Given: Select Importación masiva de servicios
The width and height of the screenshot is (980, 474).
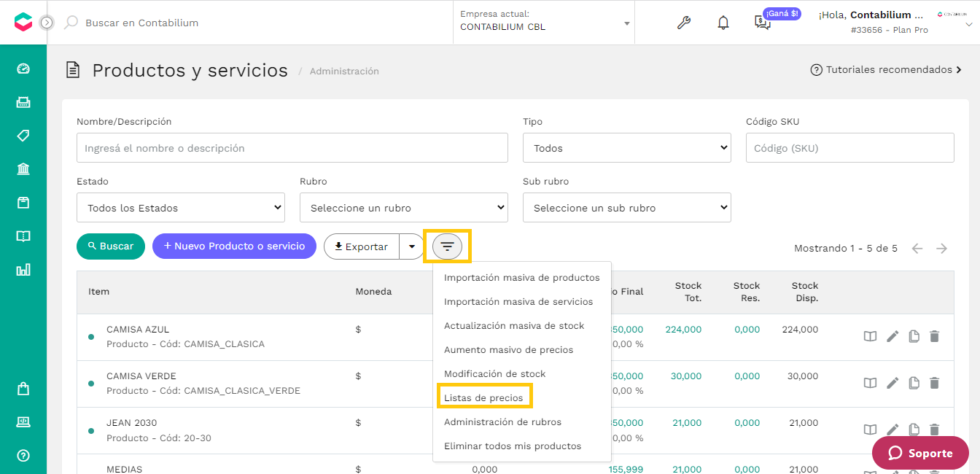Looking at the screenshot, I should pyautogui.click(x=522, y=302).
